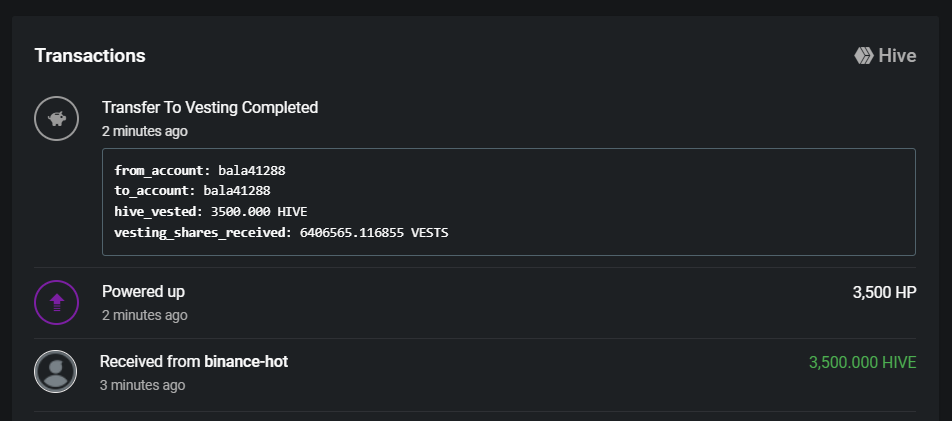The image size is (952, 421).
Task: Click the vesting_shares_received VESTS value
Action: click(x=374, y=232)
